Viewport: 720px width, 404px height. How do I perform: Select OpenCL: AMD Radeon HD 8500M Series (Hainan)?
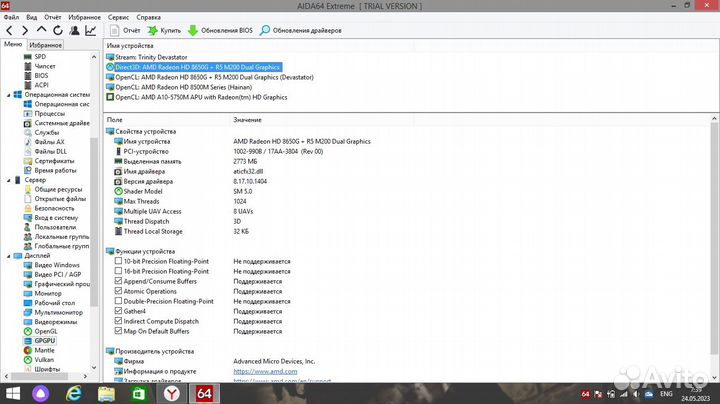click(x=184, y=87)
